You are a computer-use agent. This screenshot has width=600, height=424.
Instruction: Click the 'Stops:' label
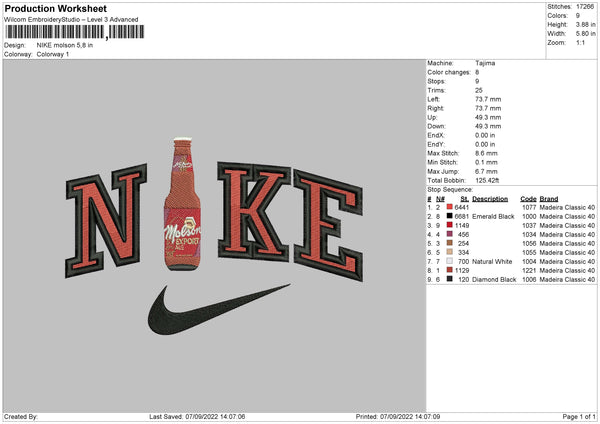[x=437, y=81]
